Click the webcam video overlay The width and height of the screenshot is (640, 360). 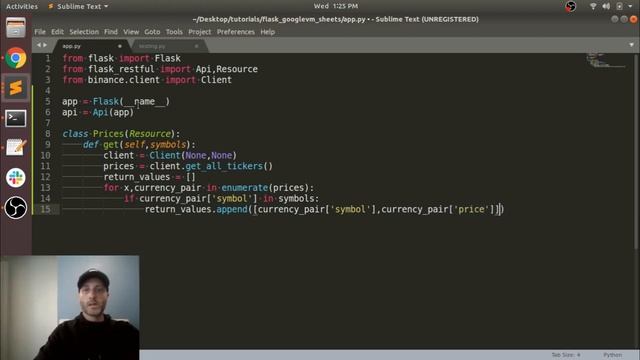pos(70,308)
